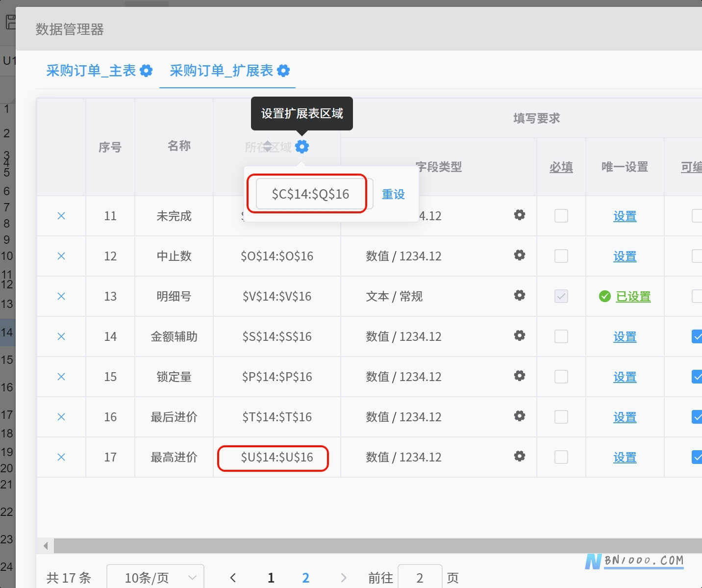The width and height of the screenshot is (702, 588).
Task: Open 唯一设置 link for 最高进价 row
Action: (625, 457)
